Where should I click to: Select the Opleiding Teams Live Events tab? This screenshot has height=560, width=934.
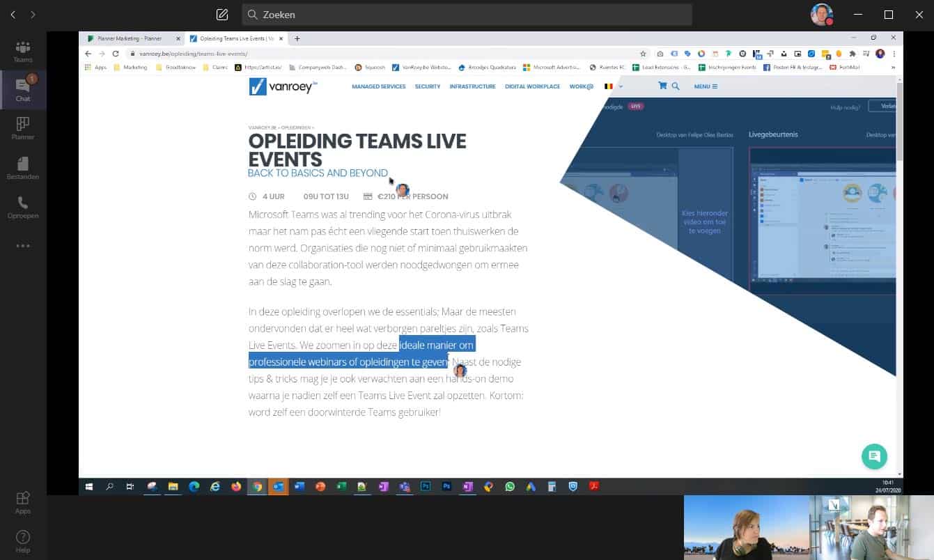[235, 38]
